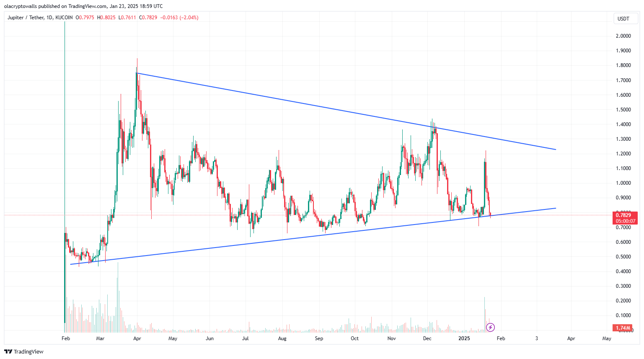Image resolution: width=644 pixels, height=359 pixels.
Task: Click the KUCOIN exchange label in the legend
Action: 64,18
